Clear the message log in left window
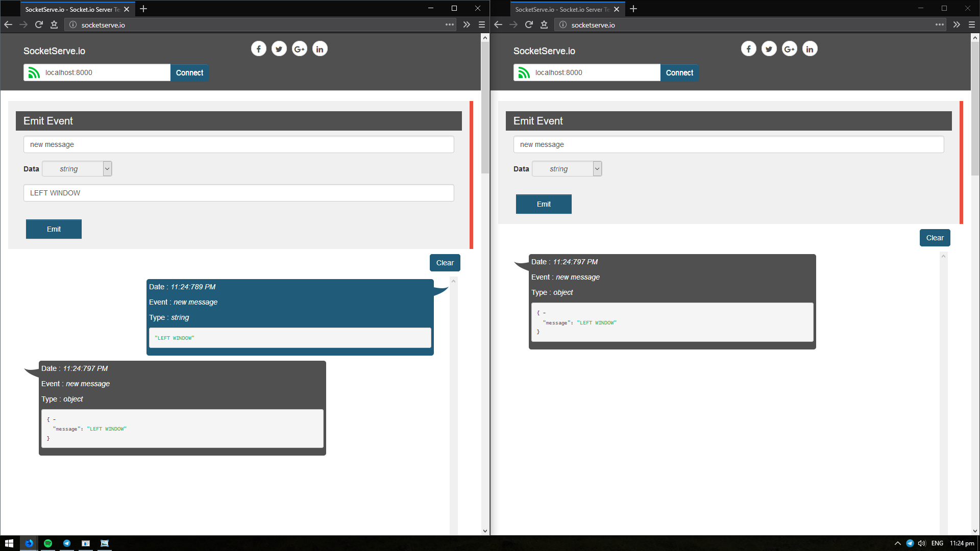Screen dimensions: 980x551 [x=445, y=263]
